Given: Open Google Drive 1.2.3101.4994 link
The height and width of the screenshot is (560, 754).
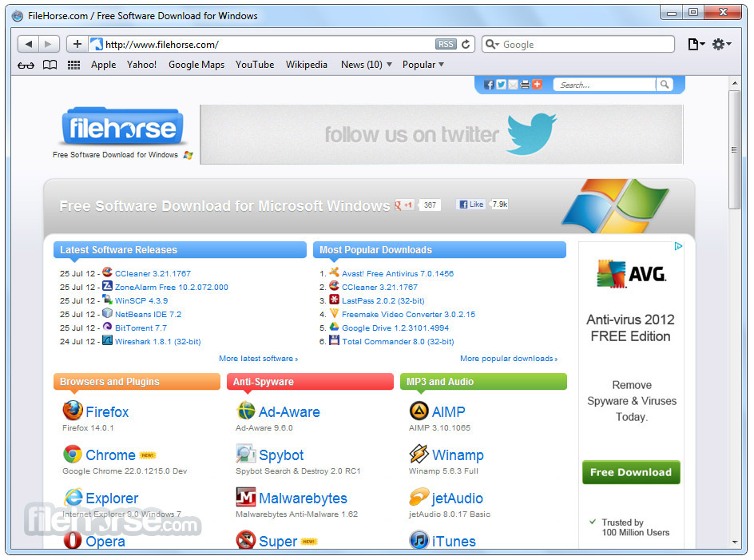Looking at the screenshot, I should pyautogui.click(x=395, y=328).
